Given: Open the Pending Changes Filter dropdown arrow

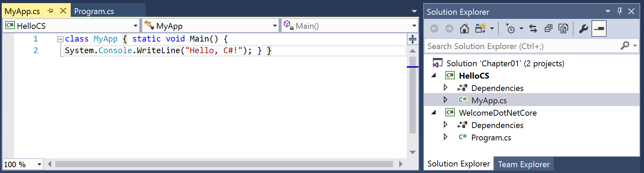Looking at the screenshot, I should click(521, 28).
